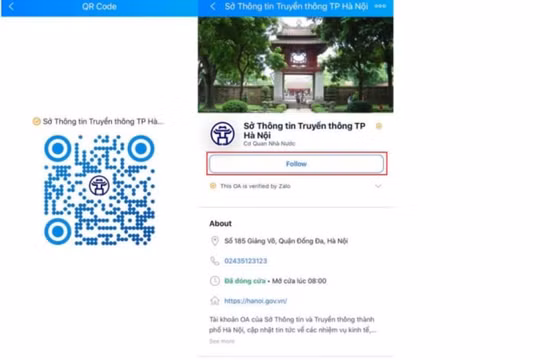Tap the 'Cơ Quan Nhà Nước' category label
The width and height of the screenshot is (540, 360).
click(269, 143)
